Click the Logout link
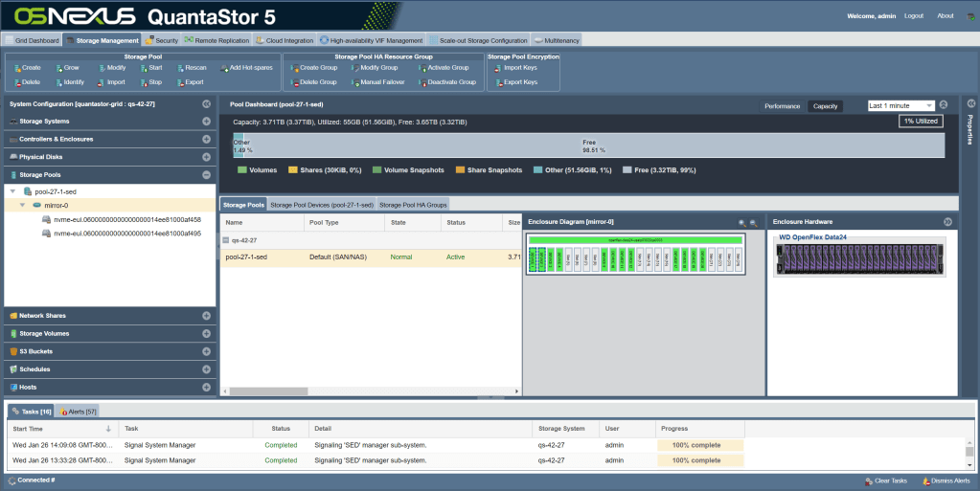 [x=914, y=16]
